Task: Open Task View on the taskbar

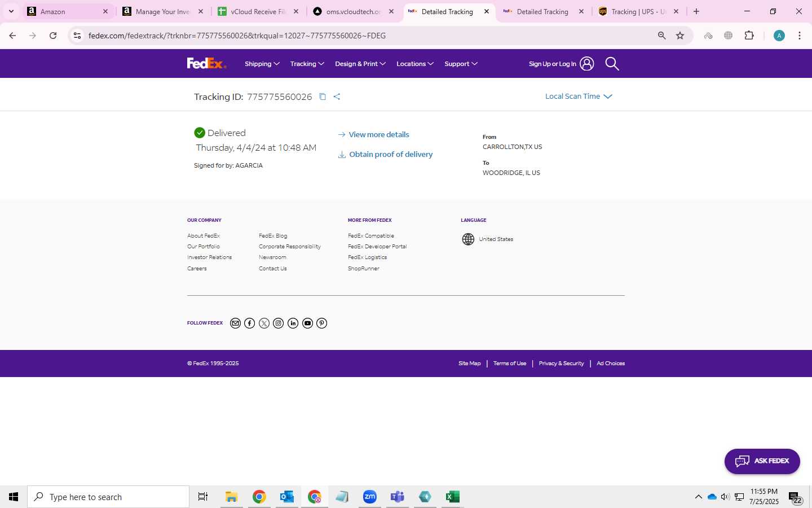Action: pyautogui.click(x=203, y=497)
